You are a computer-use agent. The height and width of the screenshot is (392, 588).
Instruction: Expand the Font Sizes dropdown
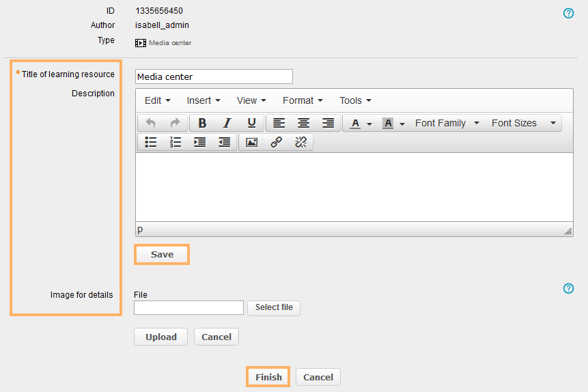(x=522, y=123)
